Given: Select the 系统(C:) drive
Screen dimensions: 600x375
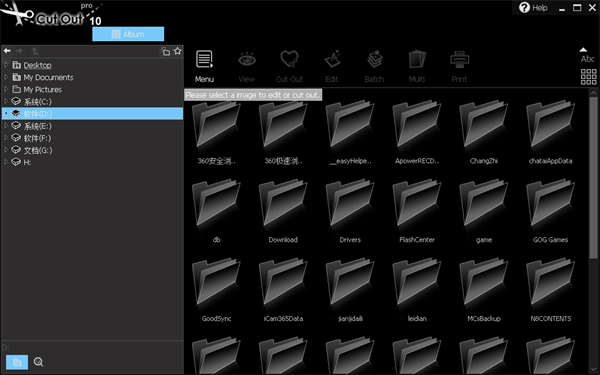Looking at the screenshot, I should click(38, 101).
